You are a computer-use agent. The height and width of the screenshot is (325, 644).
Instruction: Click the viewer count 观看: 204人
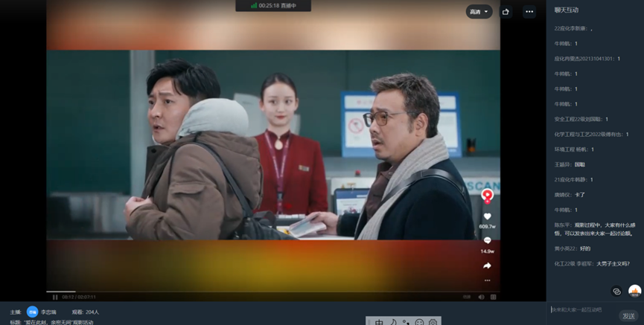86,312
